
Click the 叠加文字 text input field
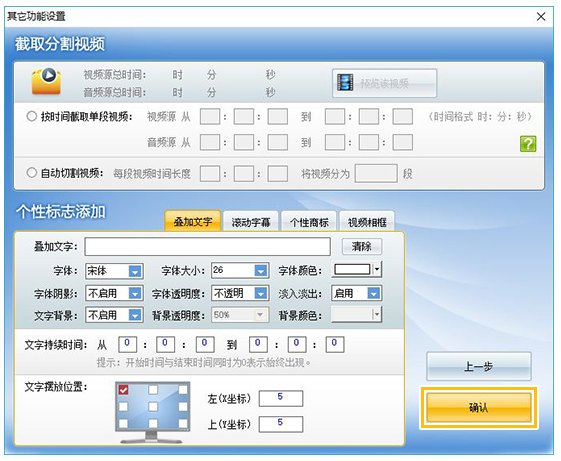pyautogui.click(x=208, y=246)
